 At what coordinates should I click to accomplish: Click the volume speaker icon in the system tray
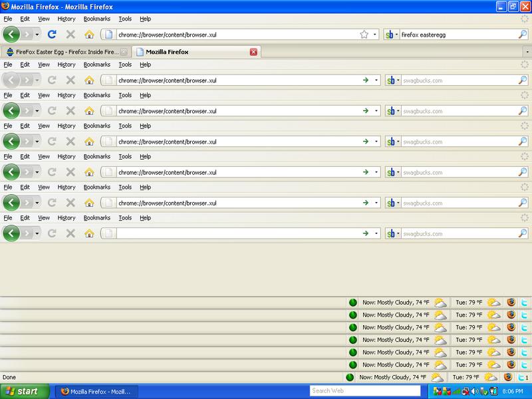pos(475,392)
